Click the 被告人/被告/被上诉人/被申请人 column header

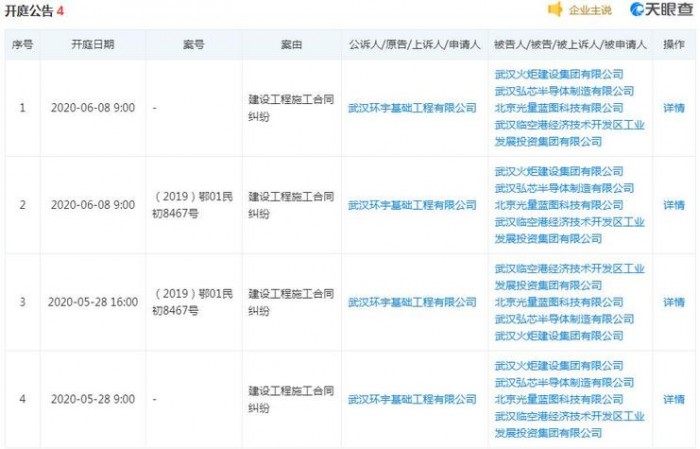(570, 45)
